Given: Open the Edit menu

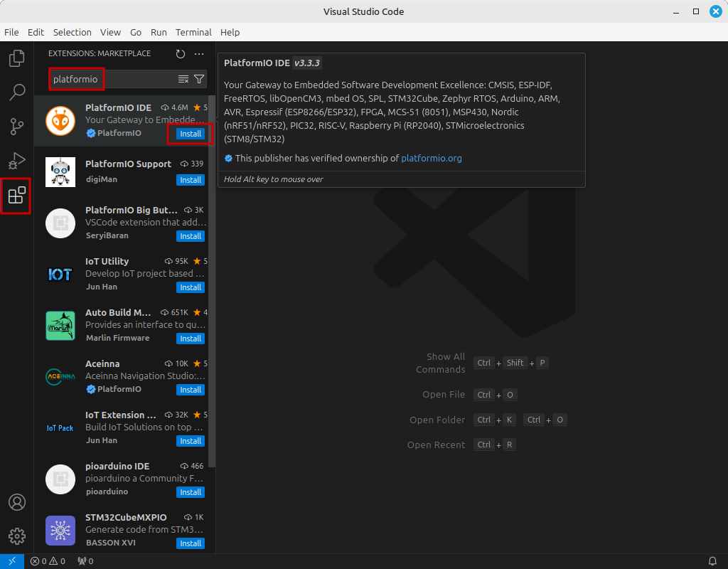Looking at the screenshot, I should pos(36,32).
